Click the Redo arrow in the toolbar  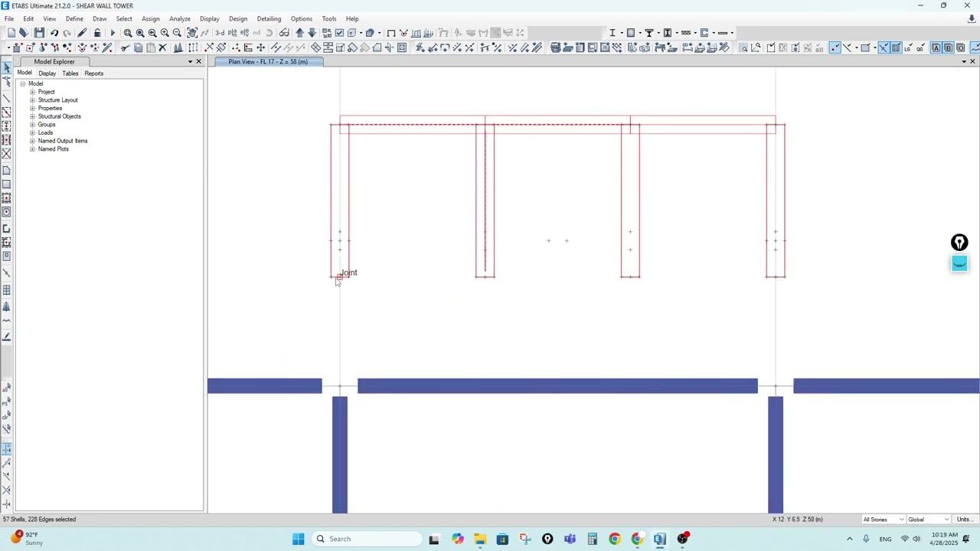point(67,33)
